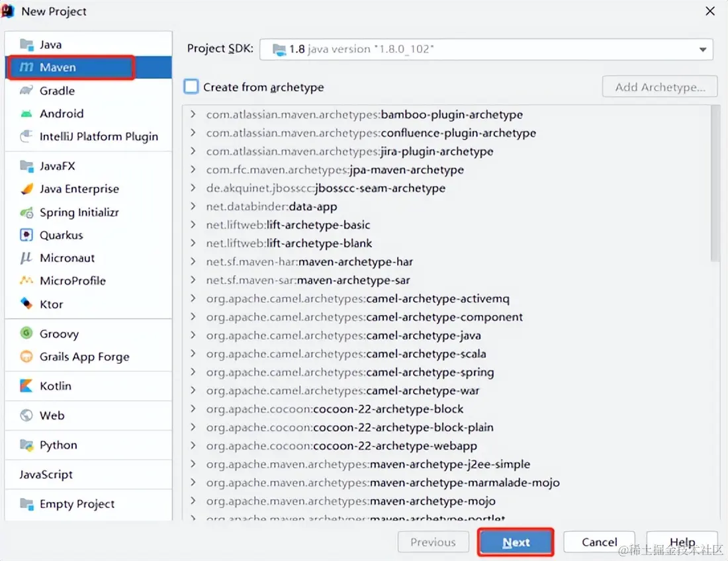Screen dimensions: 728x561
Task: Click the Java Enterprise icon
Action: click(x=26, y=189)
